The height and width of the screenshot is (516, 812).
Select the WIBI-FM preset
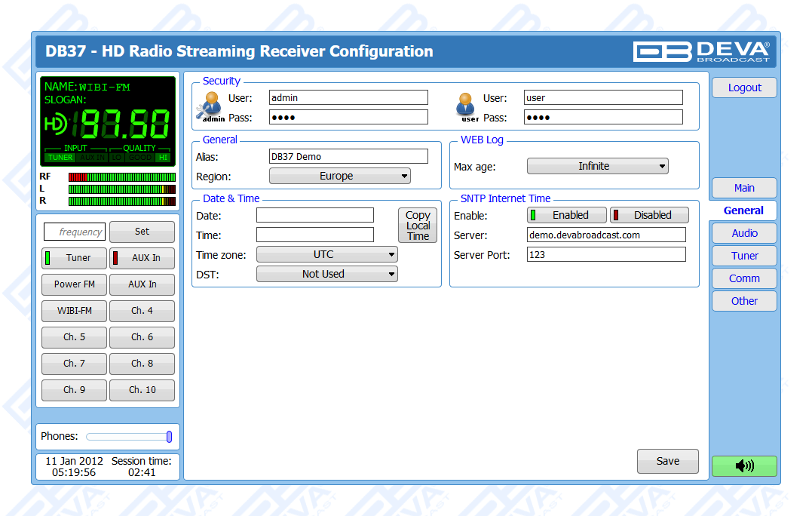(74, 311)
